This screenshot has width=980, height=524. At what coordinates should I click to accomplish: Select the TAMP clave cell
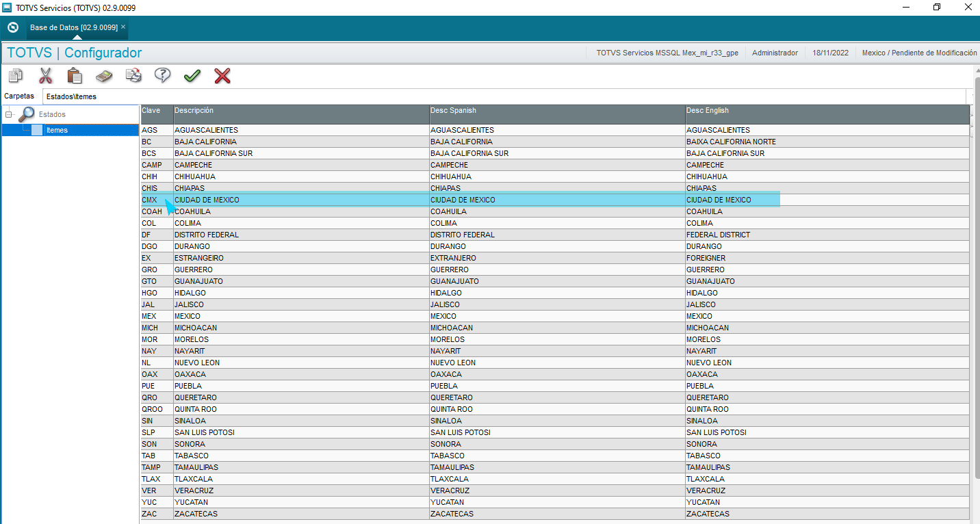(157, 467)
